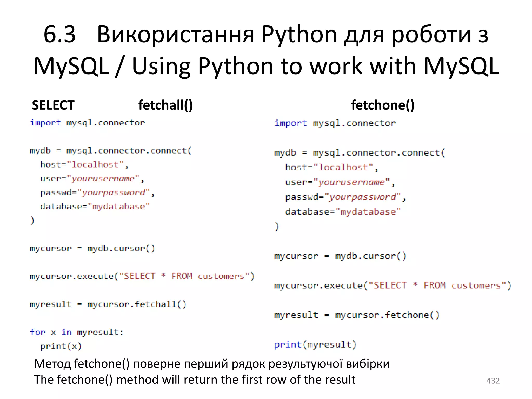Click the right 'mycursor.execute("SELECT * FROM customers")' line

click(x=393, y=285)
